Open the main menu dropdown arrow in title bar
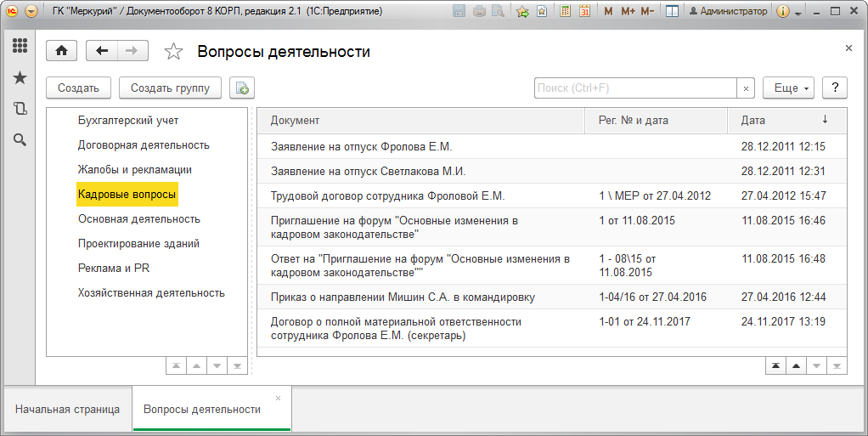Viewport: 868px width, 436px height. tap(31, 11)
